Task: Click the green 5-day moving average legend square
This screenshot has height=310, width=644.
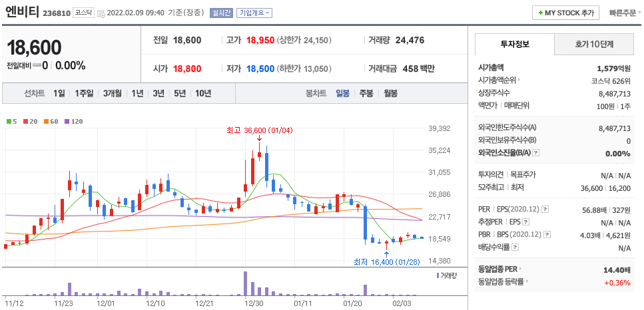Action: pos(9,121)
